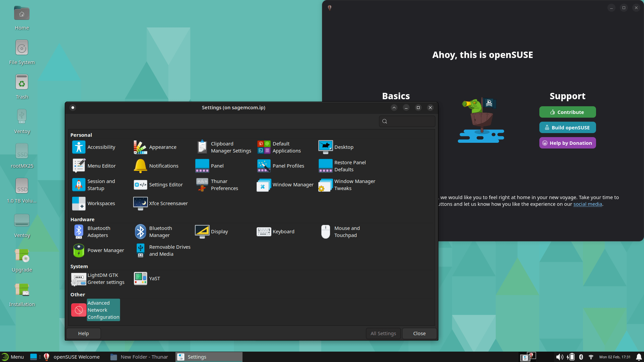
Task: Open Power Manager settings
Action: pos(98,250)
